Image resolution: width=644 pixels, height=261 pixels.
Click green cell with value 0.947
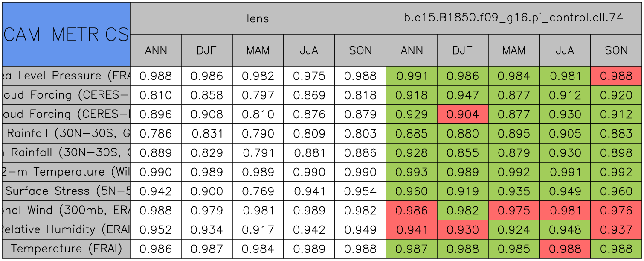click(x=463, y=95)
